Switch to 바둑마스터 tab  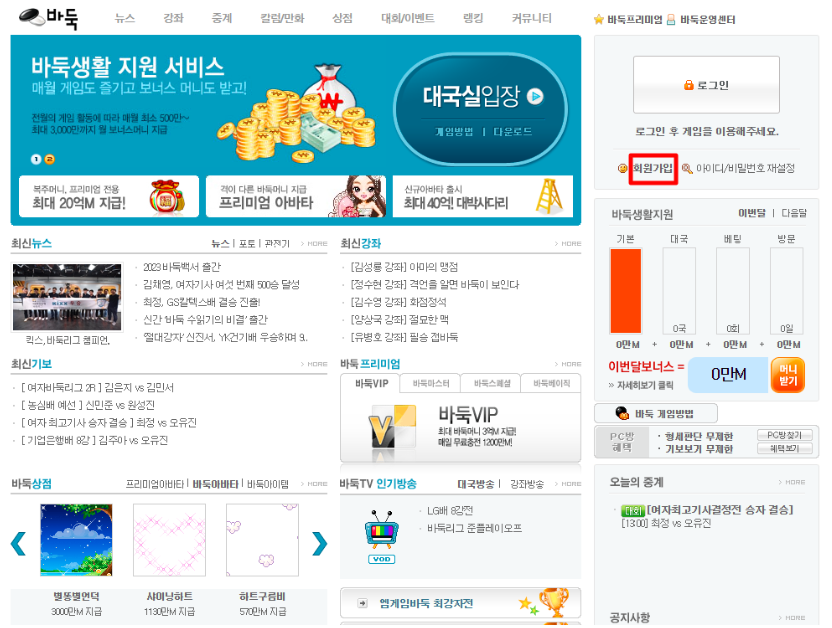click(430, 383)
